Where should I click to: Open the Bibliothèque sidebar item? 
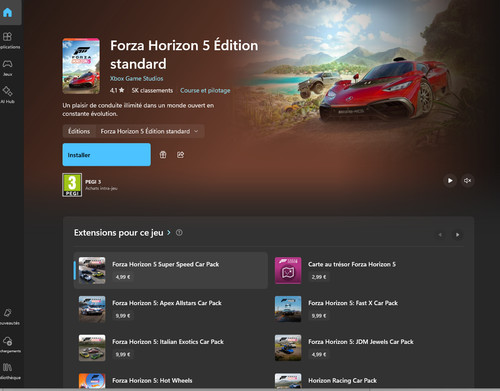[x=8, y=371]
